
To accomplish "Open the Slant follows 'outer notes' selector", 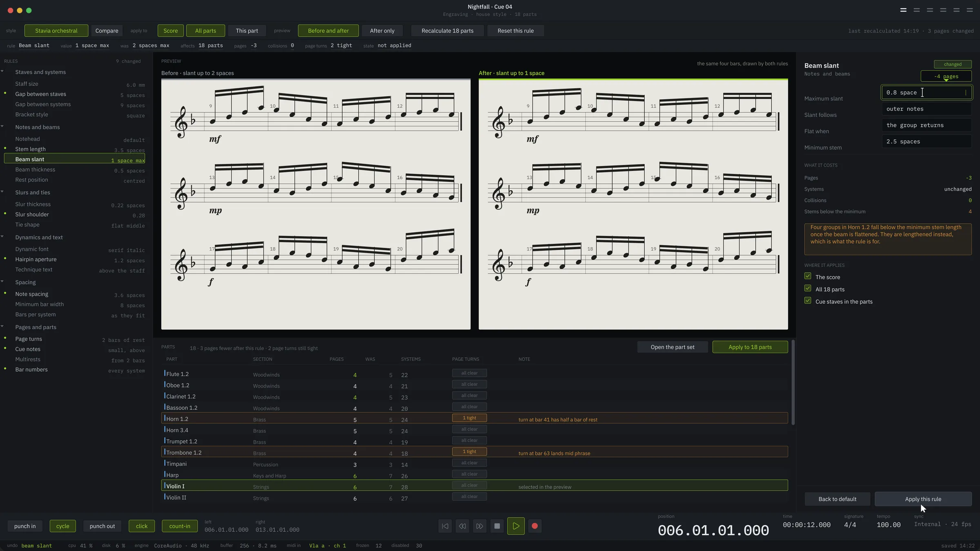I will pos(927,109).
